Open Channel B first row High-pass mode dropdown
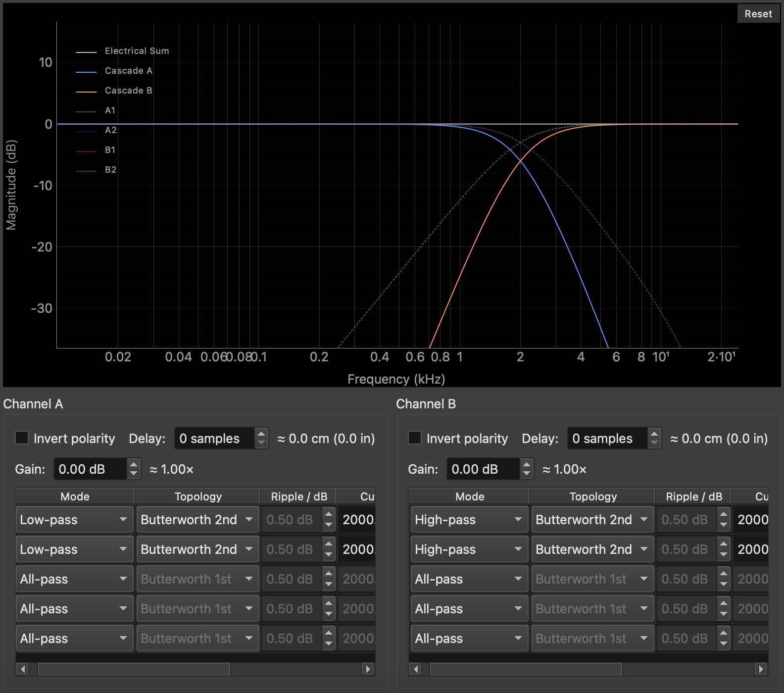The height and width of the screenshot is (693, 784). 468,520
